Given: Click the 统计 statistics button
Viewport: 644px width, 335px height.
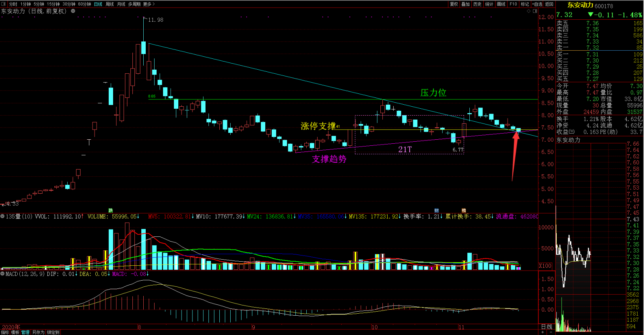Looking at the screenshot, I should (489, 4).
